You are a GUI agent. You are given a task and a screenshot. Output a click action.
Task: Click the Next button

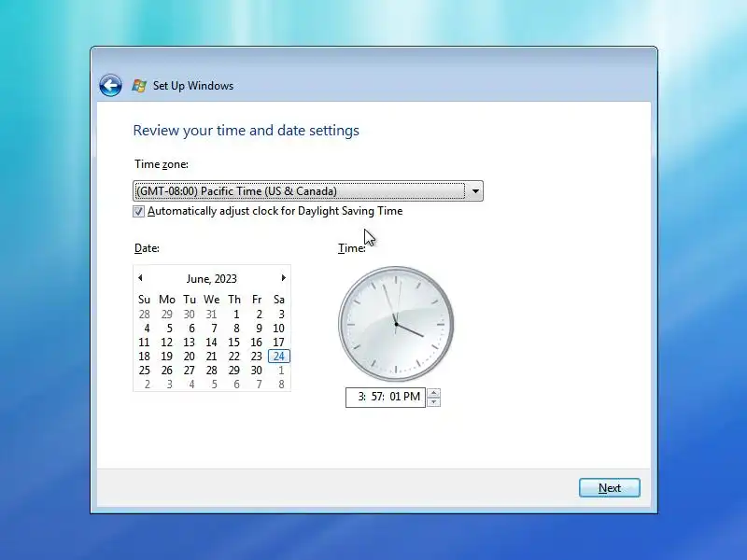point(610,487)
